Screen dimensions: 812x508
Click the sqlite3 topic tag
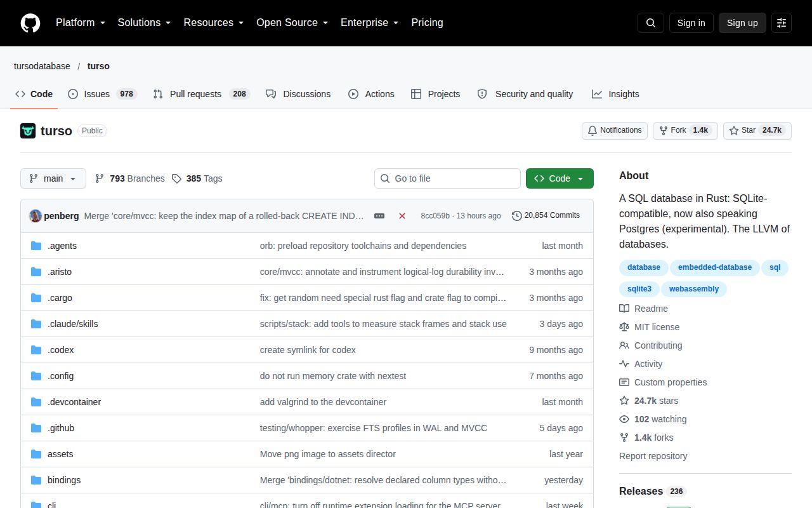pos(639,289)
